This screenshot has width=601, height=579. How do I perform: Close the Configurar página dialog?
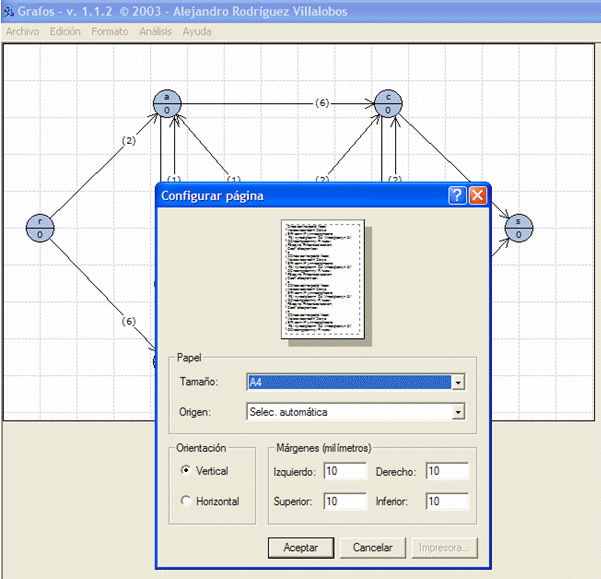tap(477, 195)
